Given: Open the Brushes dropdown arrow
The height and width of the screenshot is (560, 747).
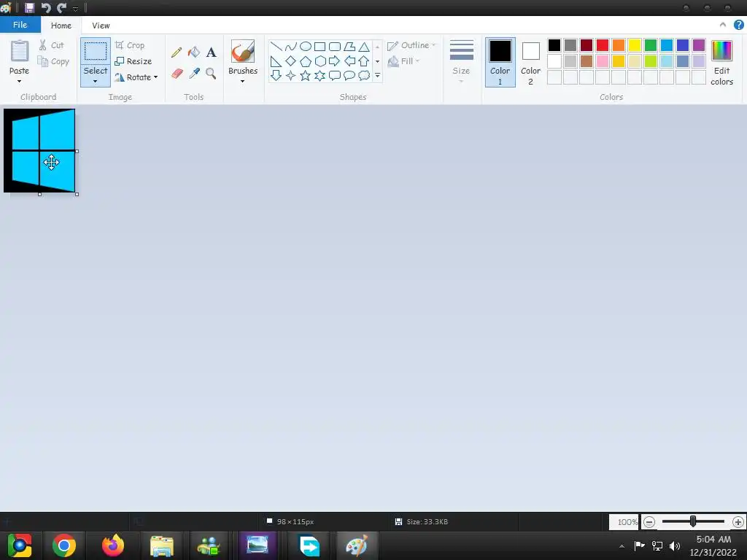Looking at the screenshot, I should (242, 82).
